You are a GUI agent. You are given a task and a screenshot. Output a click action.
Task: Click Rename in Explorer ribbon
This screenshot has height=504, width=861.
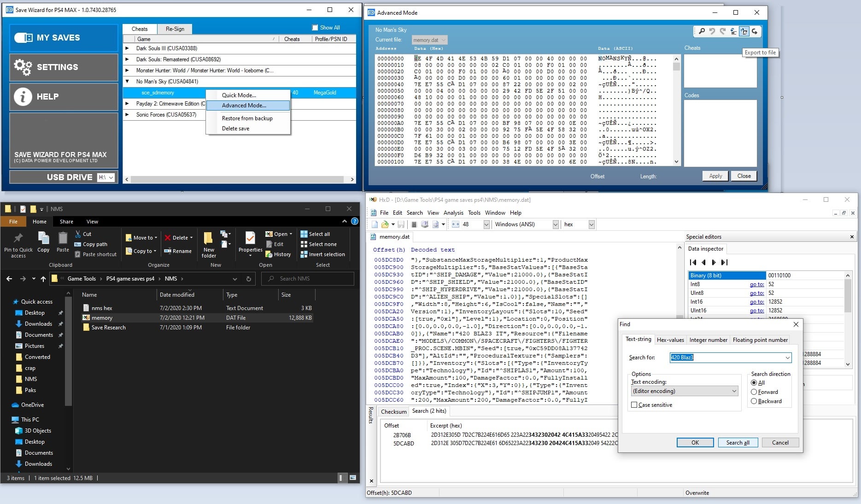click(178, 251)
